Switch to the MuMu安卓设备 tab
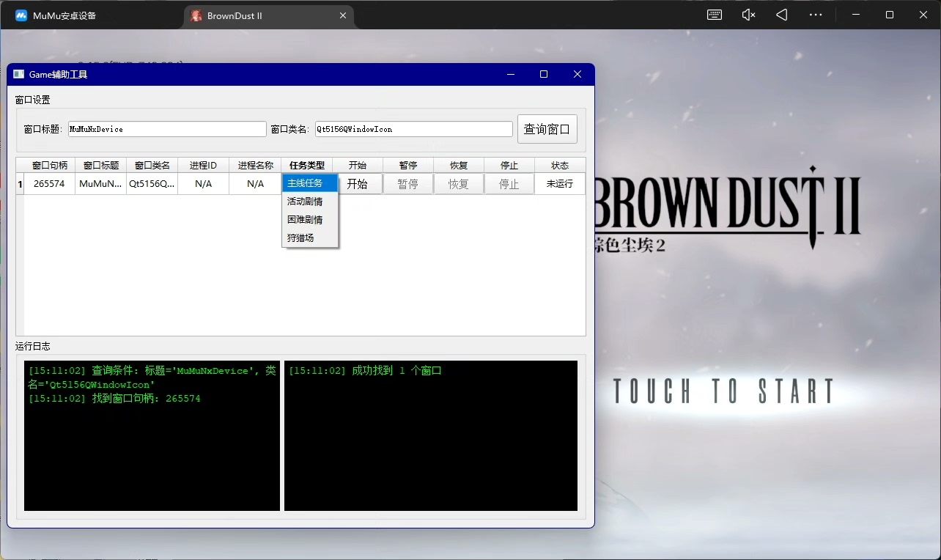This screenshot has width=941, height=560. click(x=64, y=15)
